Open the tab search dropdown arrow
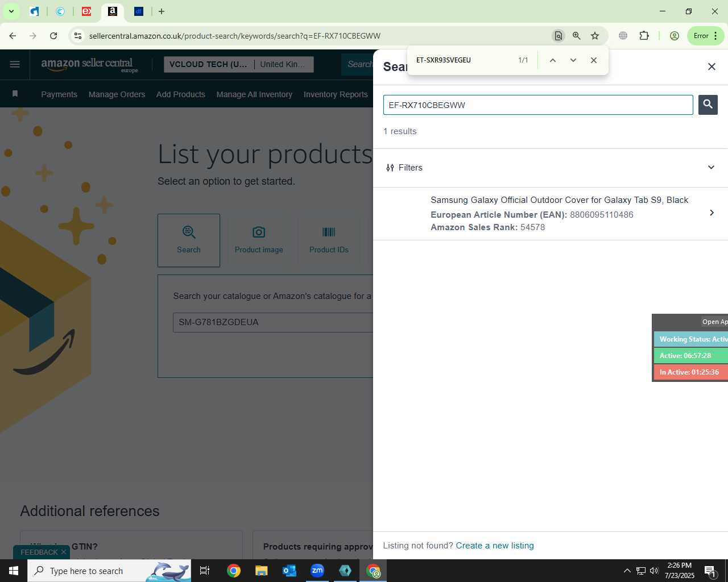Viewport: 728px width, 582px height. [x=11, y=11]
